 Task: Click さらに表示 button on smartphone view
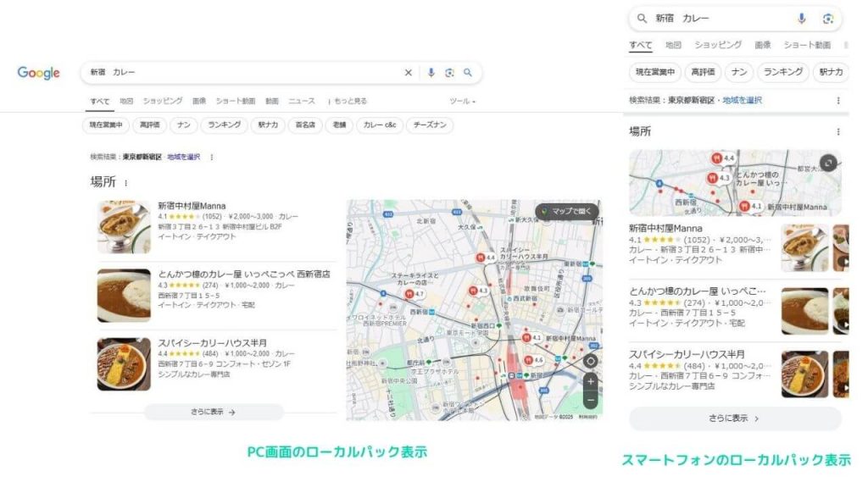tap(735, 419)
